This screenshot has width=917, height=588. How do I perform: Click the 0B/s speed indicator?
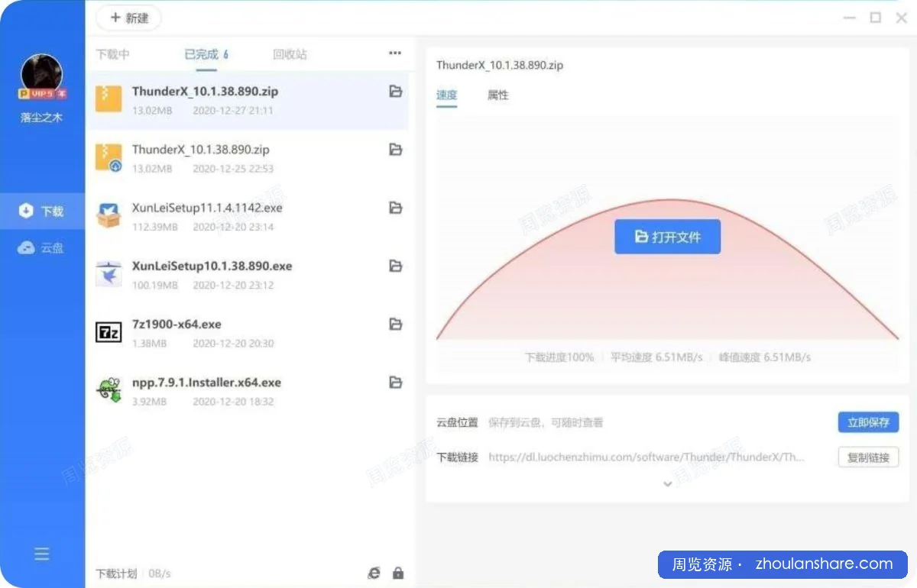click(x=160, y=573)
